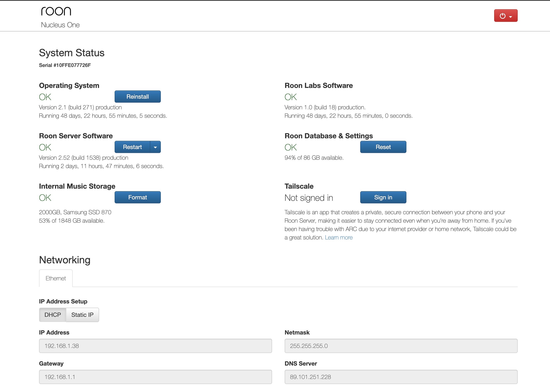Click the Roon Labs Software section title
Viewport: 550px width, 392px height.
pyautogui.click(x=319, y=85)
